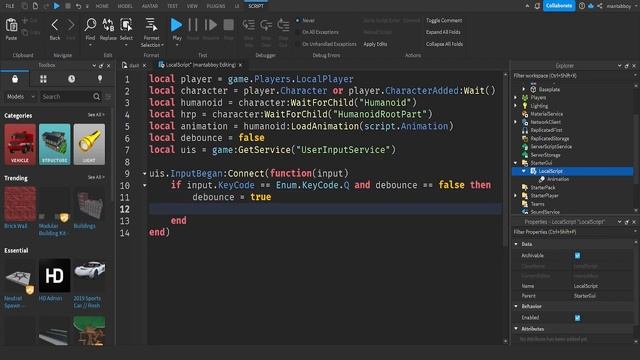Open the Models category dropdown in Toolbox
The image size is (640, 360).
(x=20, y=97)
